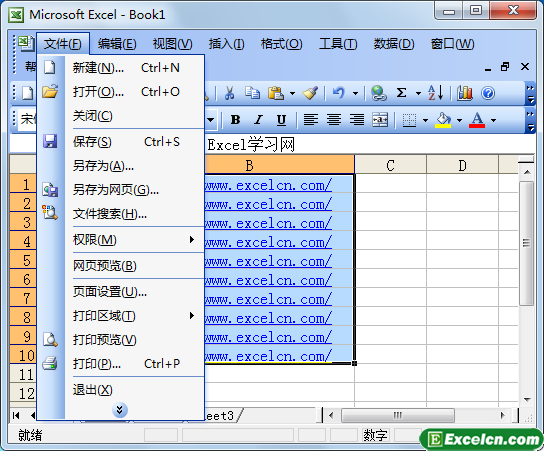Click the File Search icon in menu

click(50, 212)
